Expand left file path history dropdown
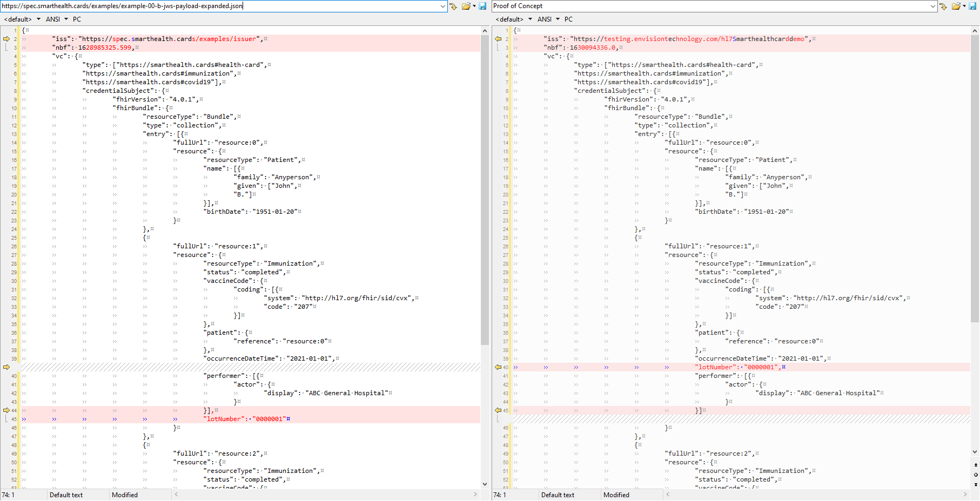The image size is (980, 501). coord(443,6)
